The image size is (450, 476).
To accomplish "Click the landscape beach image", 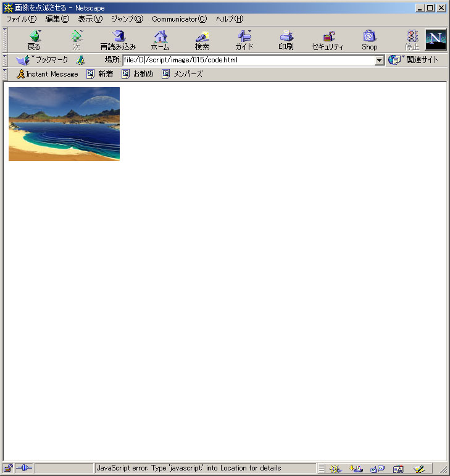I will point(64,123).
